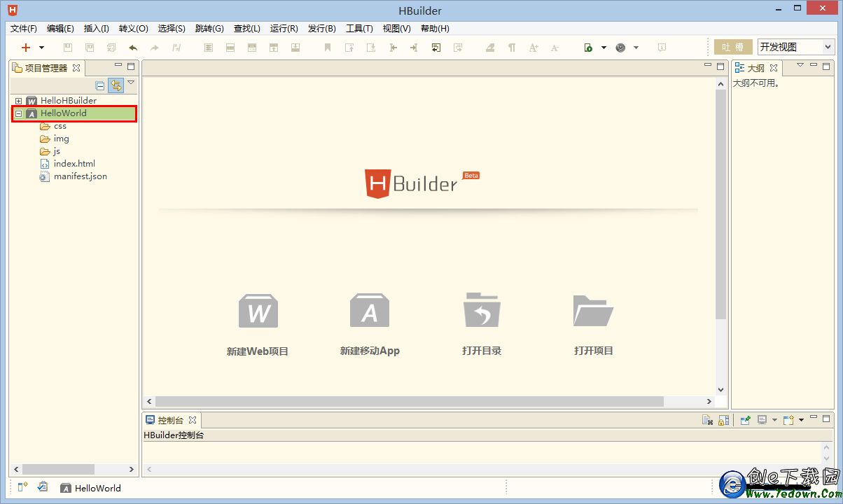Close the 控制台 console tab
The image size is (843, 504).
click(193, 420)
